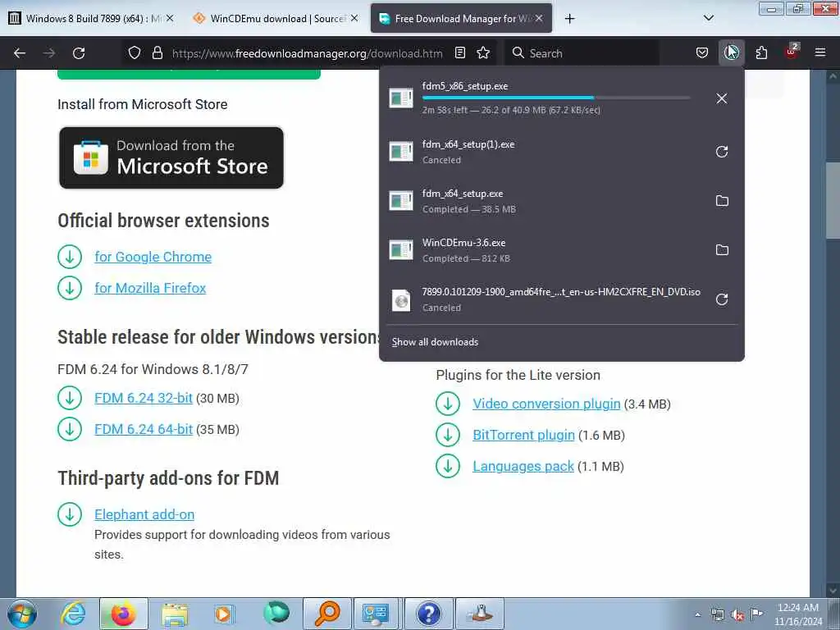This screenshot has height=630, width=840.
Task: Click the Video conversion plugin arrow icon
Action: point(448,404)
